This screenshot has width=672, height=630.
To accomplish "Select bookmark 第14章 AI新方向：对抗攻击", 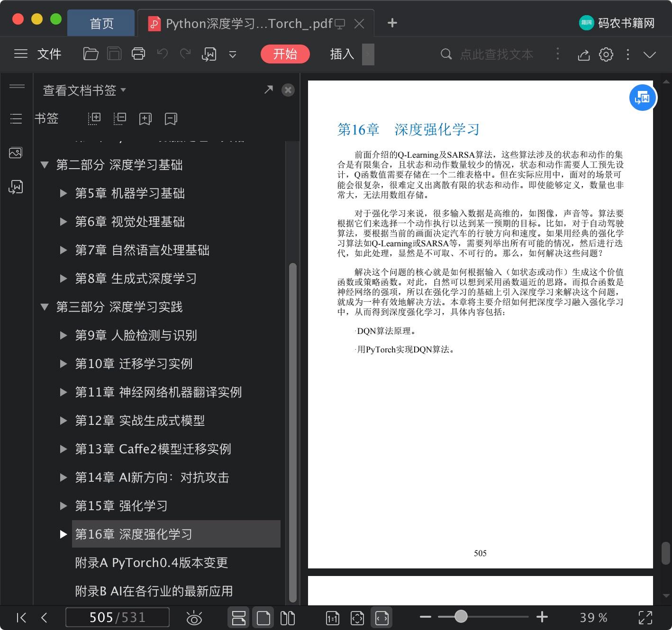I will 152,477.
